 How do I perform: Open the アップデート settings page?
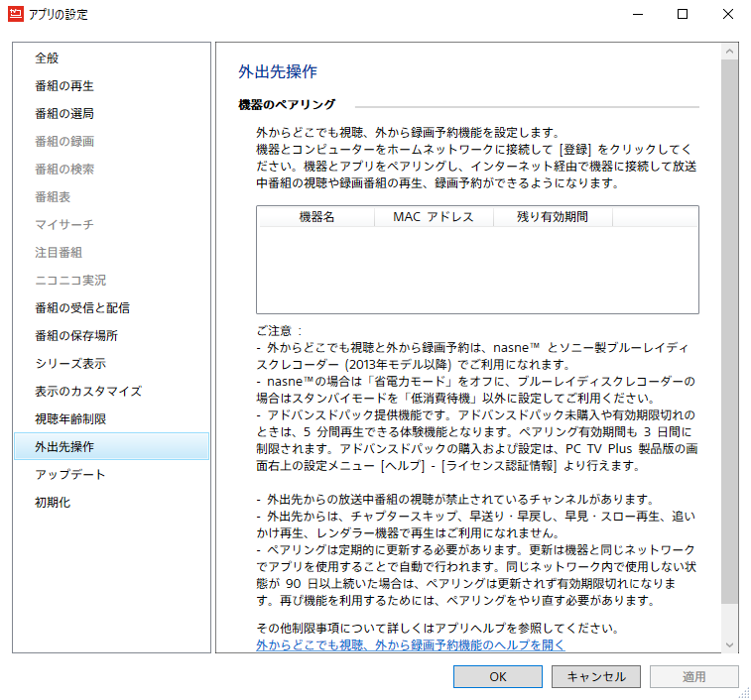69,475
